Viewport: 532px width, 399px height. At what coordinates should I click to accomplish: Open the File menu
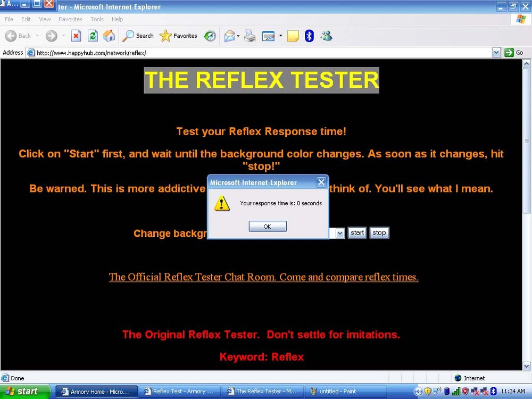tap(9, 19)
